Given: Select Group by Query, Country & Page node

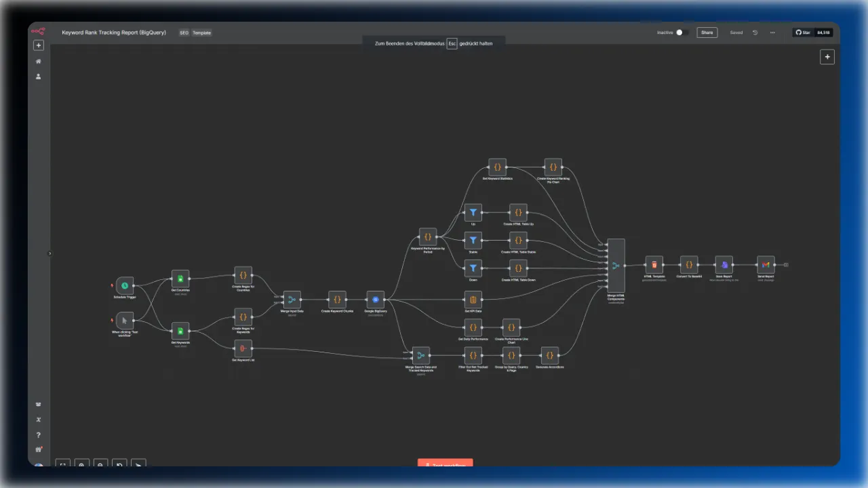Looking at the screenshot, I should point(511,355).
